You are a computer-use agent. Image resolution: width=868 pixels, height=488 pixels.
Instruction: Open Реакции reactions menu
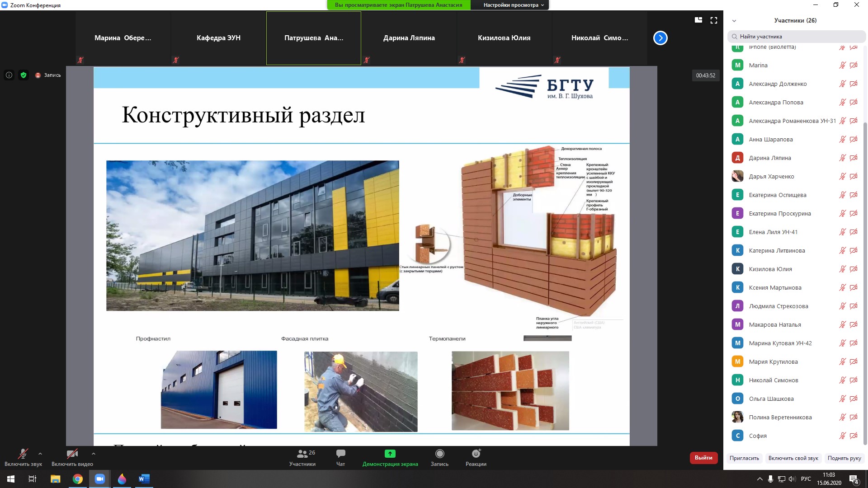(476, 457)
